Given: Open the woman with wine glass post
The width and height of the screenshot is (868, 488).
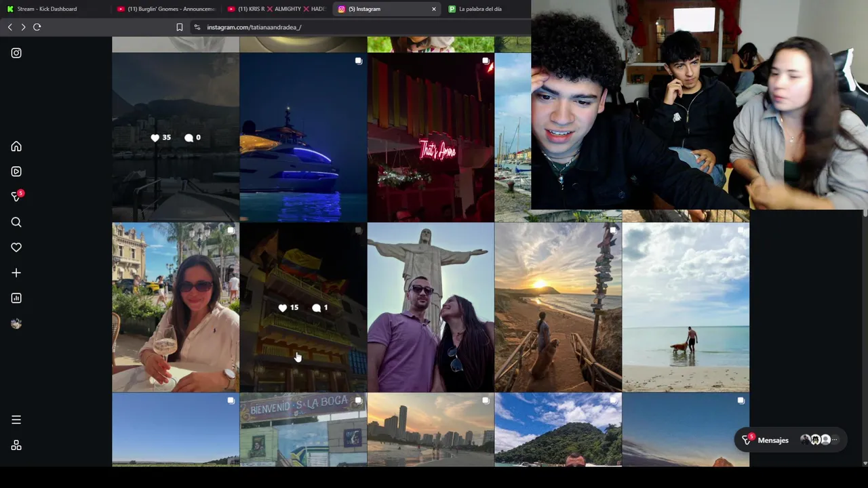Looking at the screenshot, I should click(176, 308).
